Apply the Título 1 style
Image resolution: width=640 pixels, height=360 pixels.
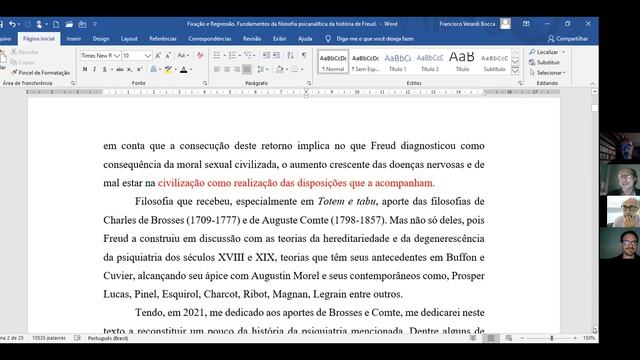398,62
